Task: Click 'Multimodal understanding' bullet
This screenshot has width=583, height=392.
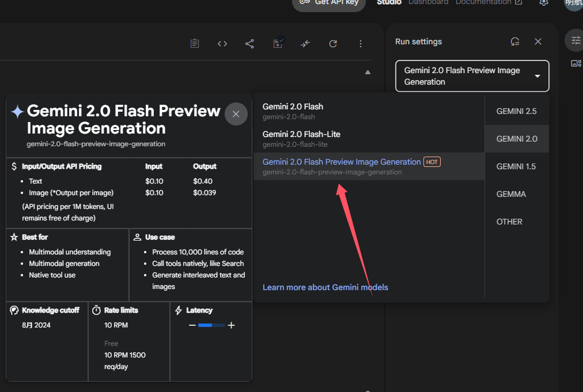Action: (70, 252)
